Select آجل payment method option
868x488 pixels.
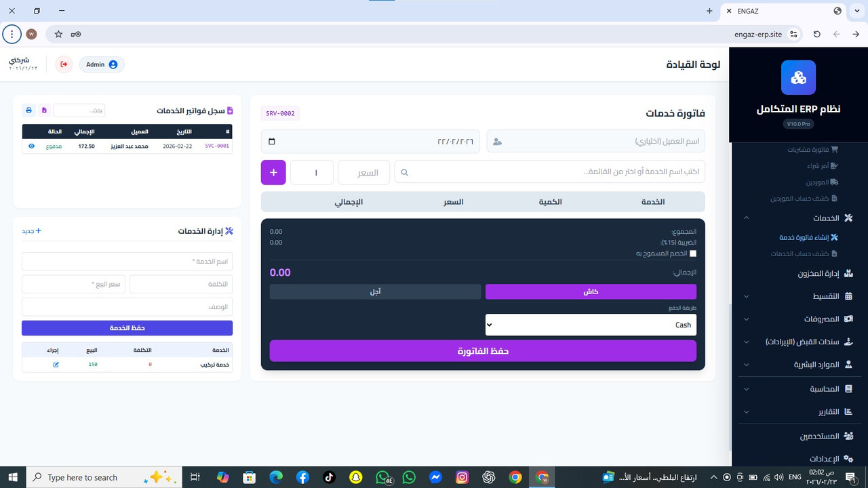tap(374, 291)
